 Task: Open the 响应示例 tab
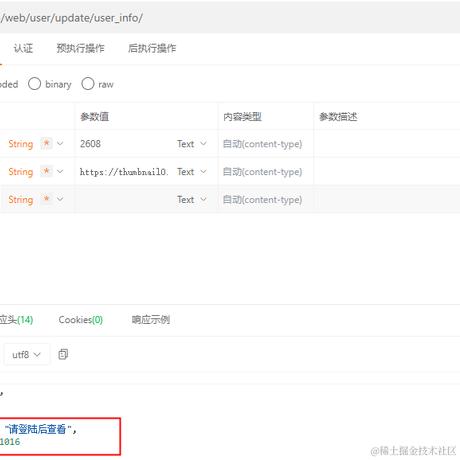(151, 320)
